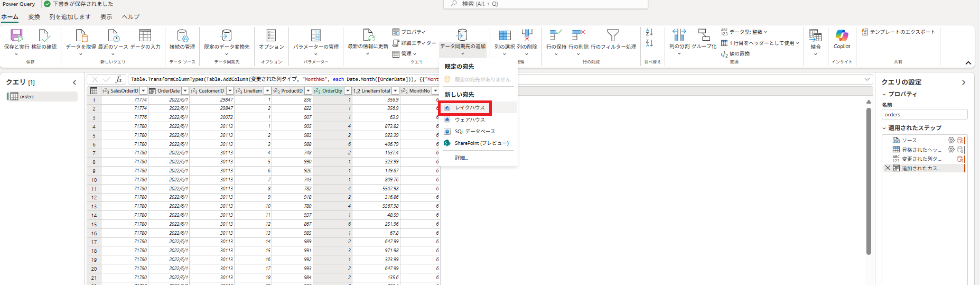Collapse the ribbon with the up chevron
This screenshot has height=285, width=980.
click(x=968, y=63)
